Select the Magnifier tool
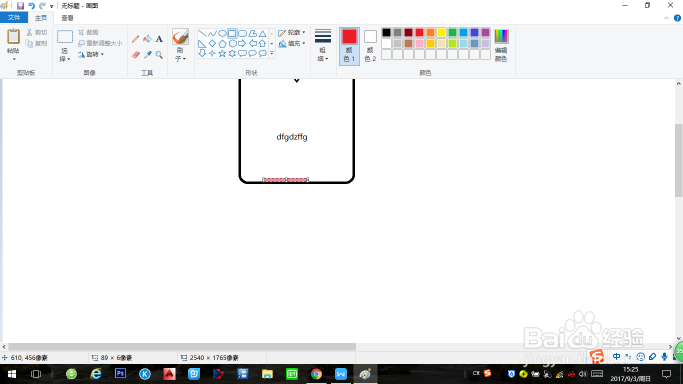The width and height of the screenshot is (683, 384). (x=159, y=55)
